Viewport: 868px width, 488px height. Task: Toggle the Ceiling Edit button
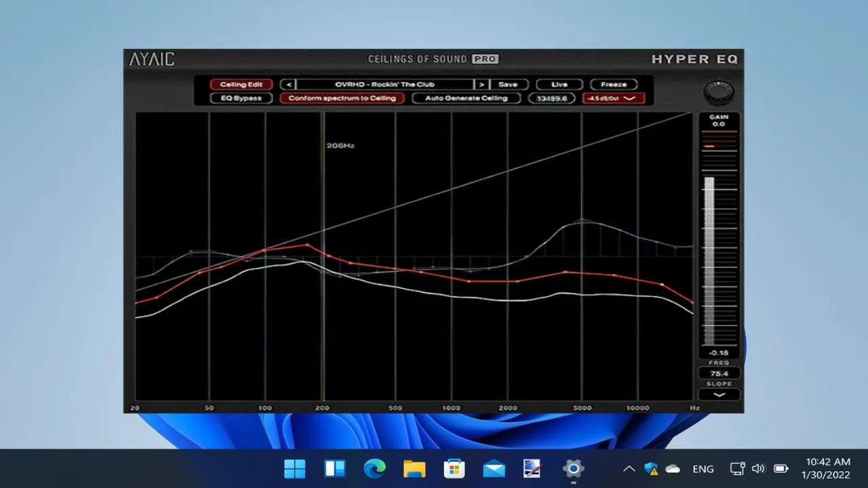[241, 85]
